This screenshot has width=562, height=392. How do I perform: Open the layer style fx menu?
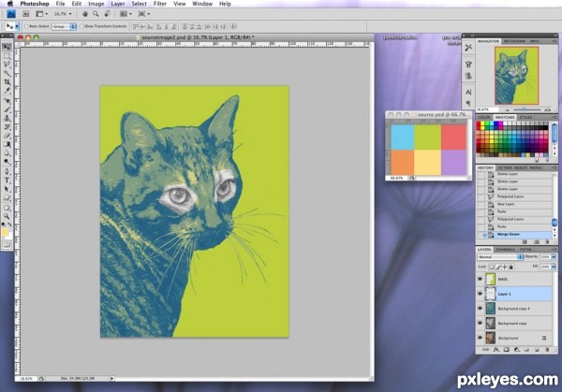(x=496, y=350)
